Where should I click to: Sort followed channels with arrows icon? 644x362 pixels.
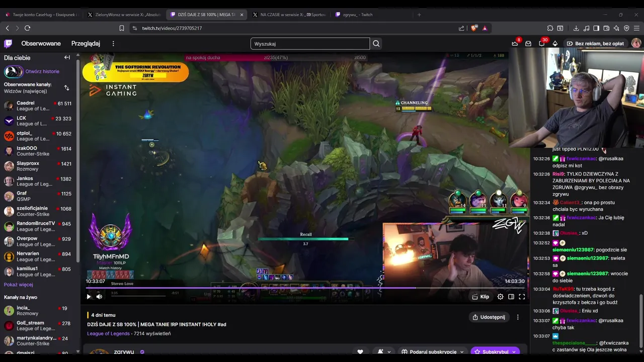point(66,88)
